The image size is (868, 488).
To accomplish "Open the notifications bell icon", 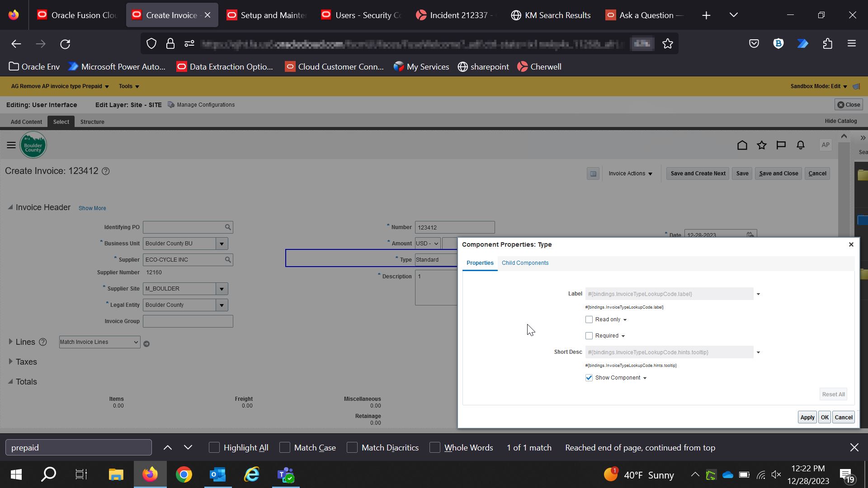I will click(800, 145).
